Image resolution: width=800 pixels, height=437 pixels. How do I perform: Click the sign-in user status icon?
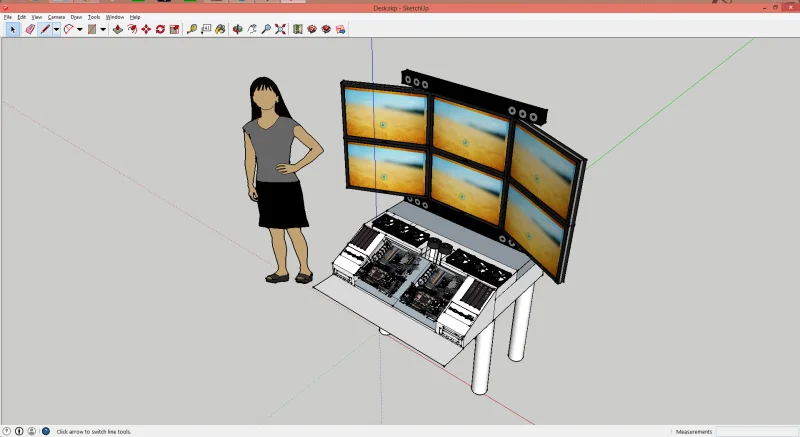pyautogui.click(x=32, y=431)
